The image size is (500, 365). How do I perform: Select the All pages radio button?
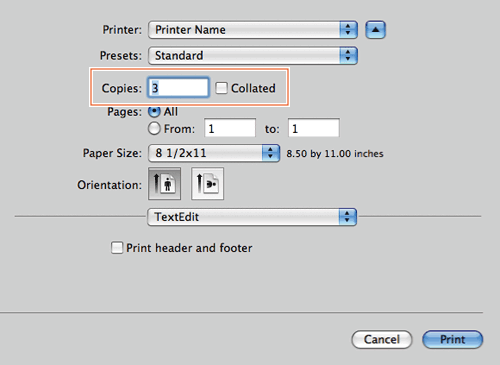pyautogui.click(x=154, y=112)
